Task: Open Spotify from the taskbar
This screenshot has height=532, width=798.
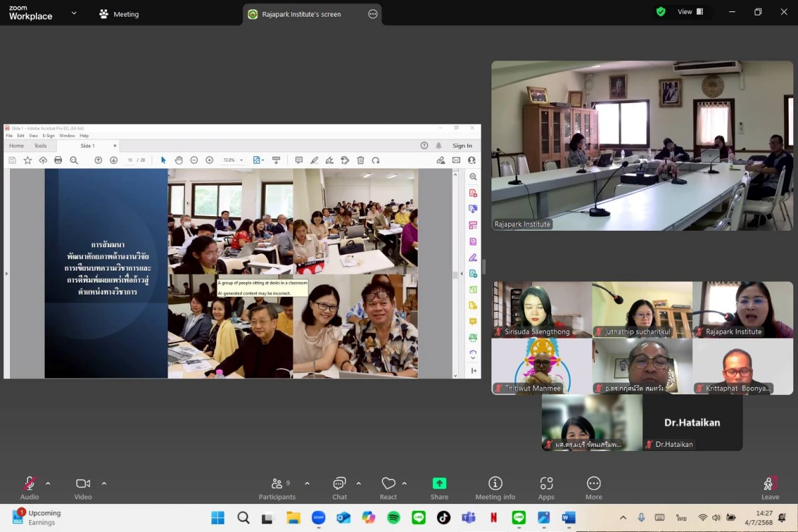Action: point(393,517)
